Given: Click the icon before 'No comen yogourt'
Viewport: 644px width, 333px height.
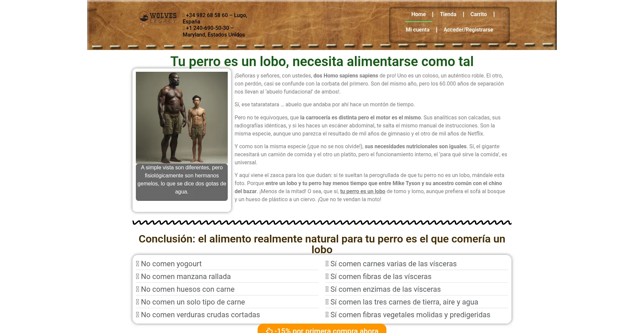Looking at the screenshot, I should [x=138, y=264].
